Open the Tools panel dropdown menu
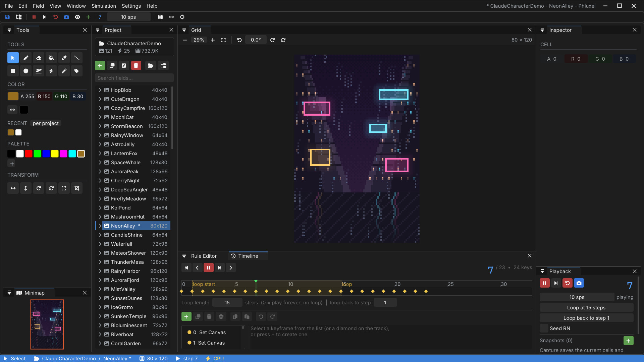The height and width of the screenshot is (362, 644). pyautogui.click(x=9, y=30)
